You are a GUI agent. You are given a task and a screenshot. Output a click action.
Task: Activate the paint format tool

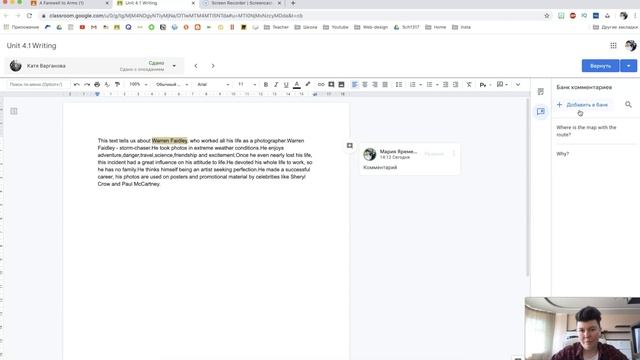click(118, 84)
